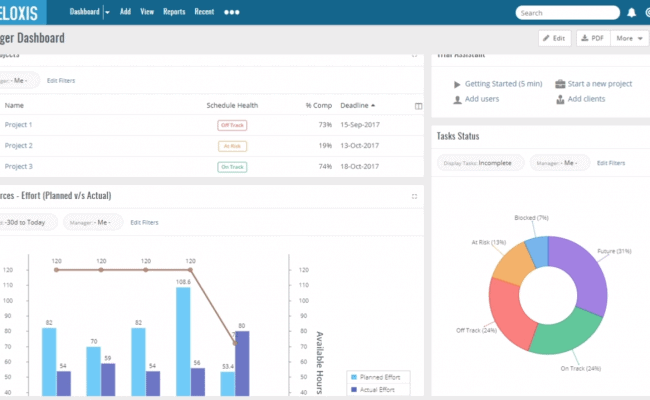Viewport: 650px width, 400px height.
Task: Open the Add menu
Action: 125,12
